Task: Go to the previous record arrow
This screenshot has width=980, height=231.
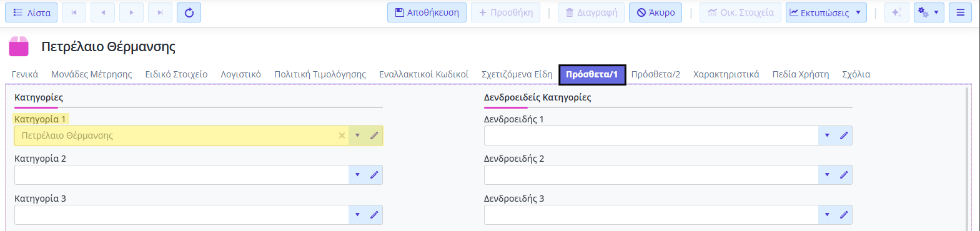Action: (103, 12)
